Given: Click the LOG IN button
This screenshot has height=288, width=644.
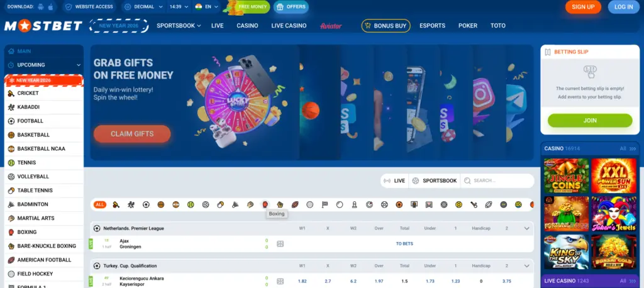Looking at the screenshot, I should [x=623, y=7].
